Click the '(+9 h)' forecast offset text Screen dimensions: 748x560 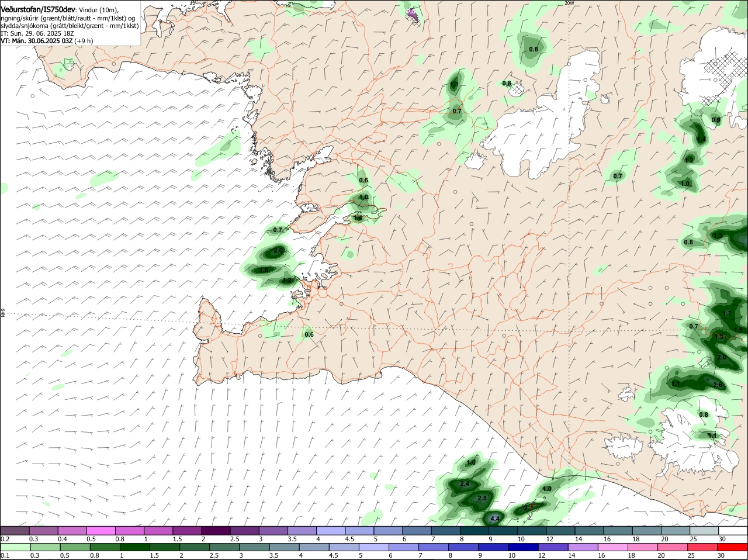[x=84, y=41]
